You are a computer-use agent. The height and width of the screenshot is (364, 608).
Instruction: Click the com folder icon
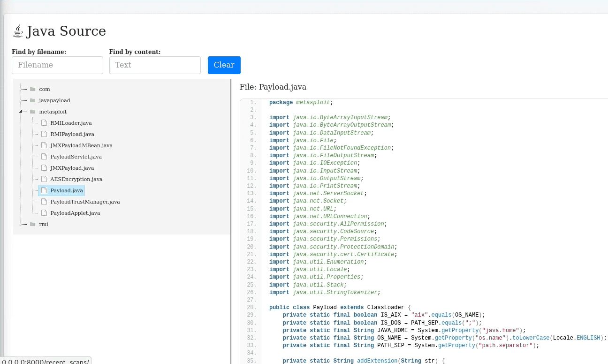(x=33, y=89)
